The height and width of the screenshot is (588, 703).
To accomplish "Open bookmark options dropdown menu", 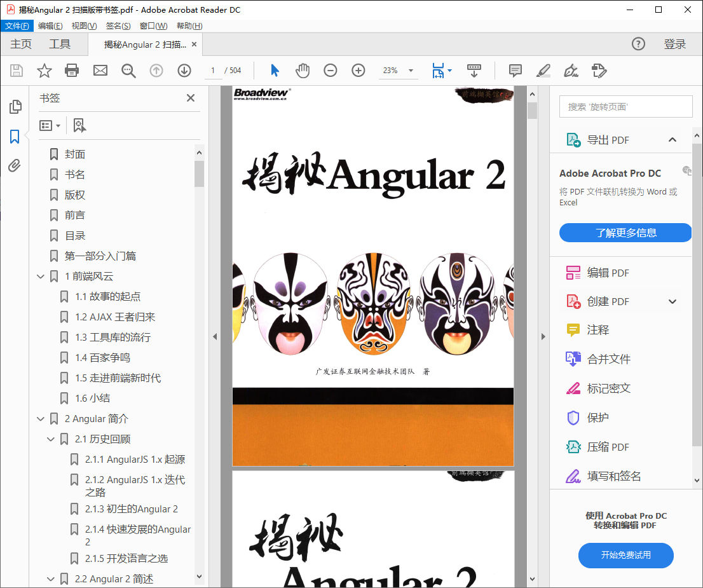I will click(50, 126).
